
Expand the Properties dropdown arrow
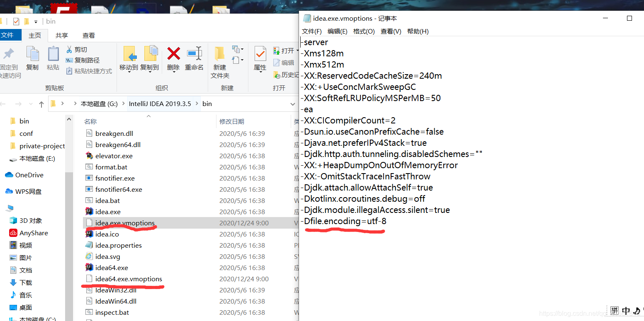tap(260, 72)
